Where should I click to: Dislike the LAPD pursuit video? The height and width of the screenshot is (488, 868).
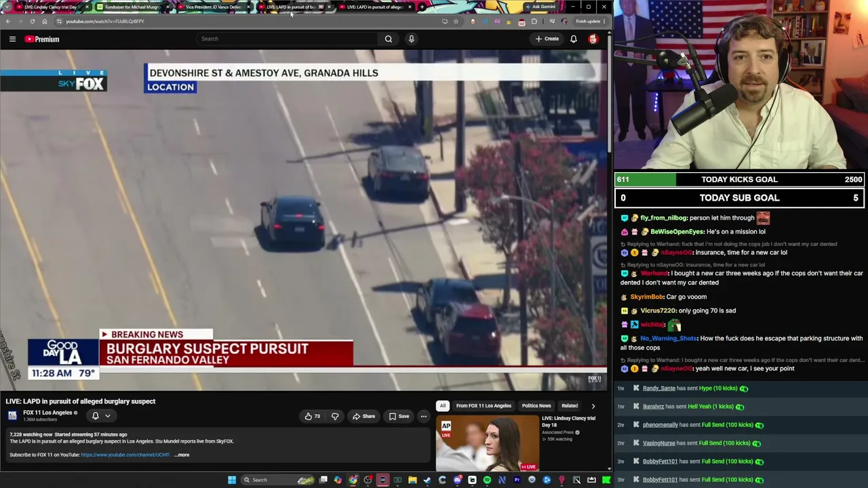click(x=335, y=416)
